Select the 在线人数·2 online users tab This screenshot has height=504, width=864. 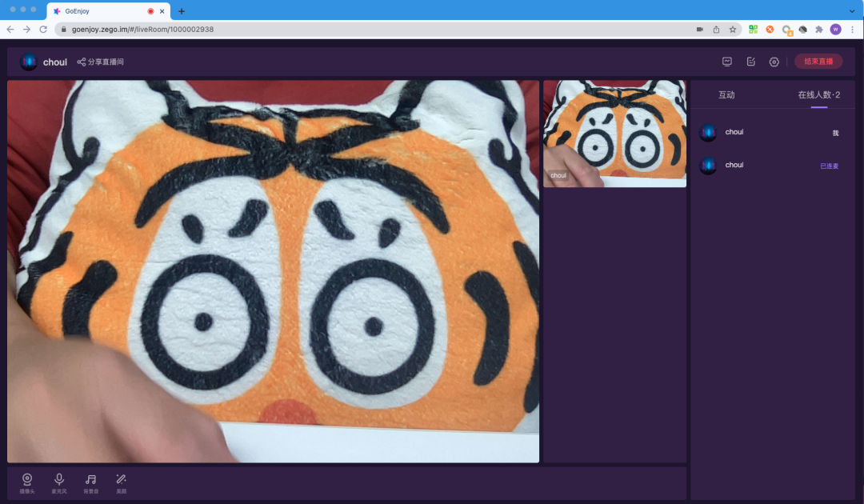tap(818, 95)
